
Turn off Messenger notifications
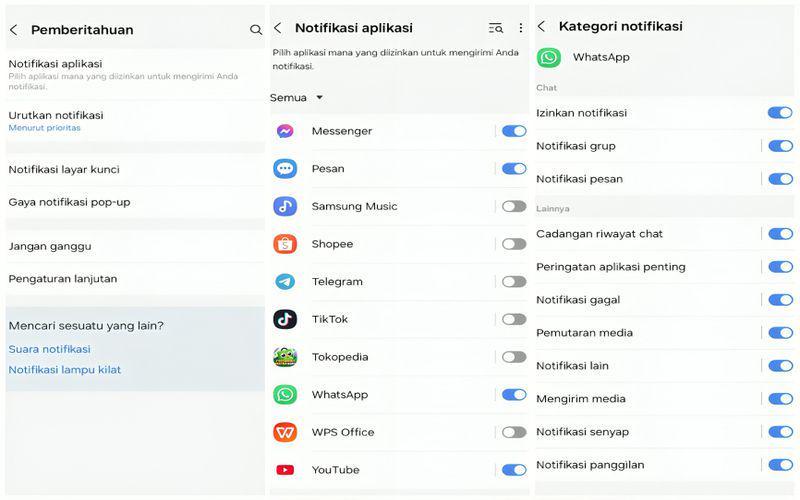514,131
